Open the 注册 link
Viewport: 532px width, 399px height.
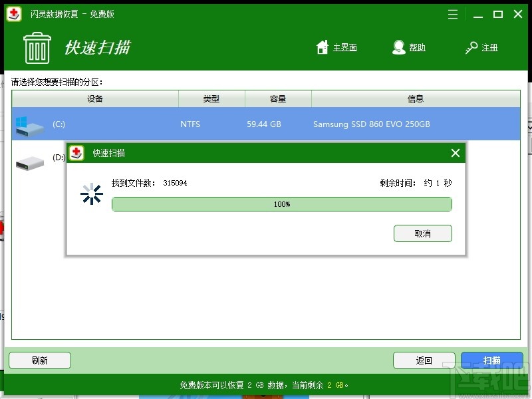[489, 47]
